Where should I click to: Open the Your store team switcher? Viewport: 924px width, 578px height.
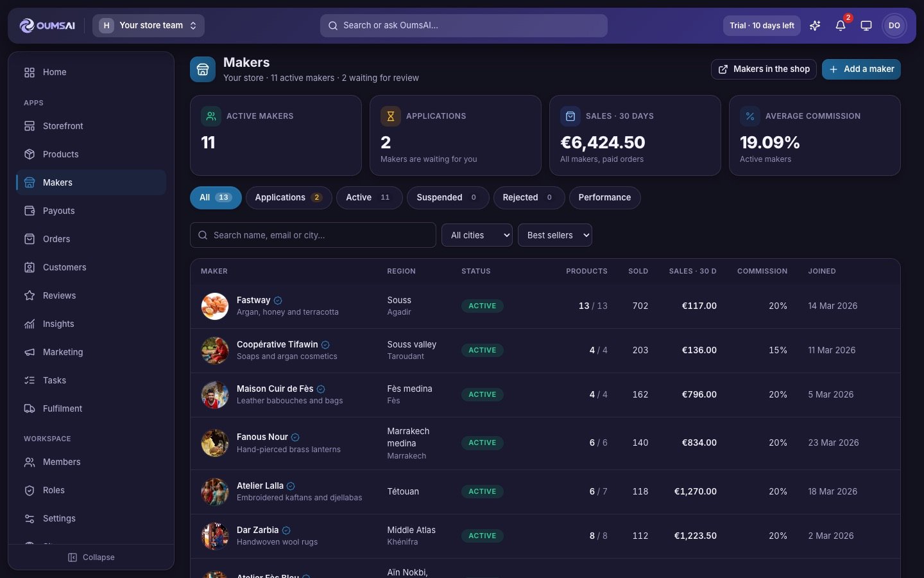point(149,26)
